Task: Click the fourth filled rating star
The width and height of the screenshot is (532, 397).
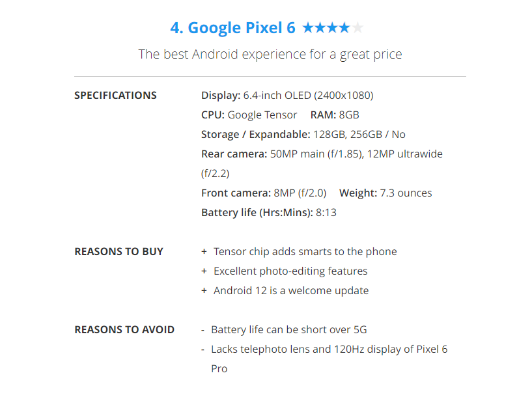Action: [x=344, y=28]
